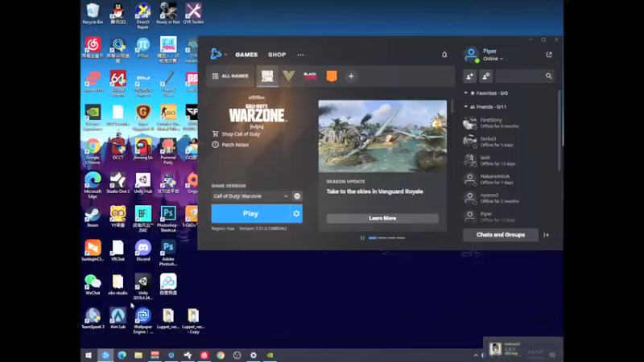Open the Game Version dropdown
644x362 pixels.
[x=250, y=196]
